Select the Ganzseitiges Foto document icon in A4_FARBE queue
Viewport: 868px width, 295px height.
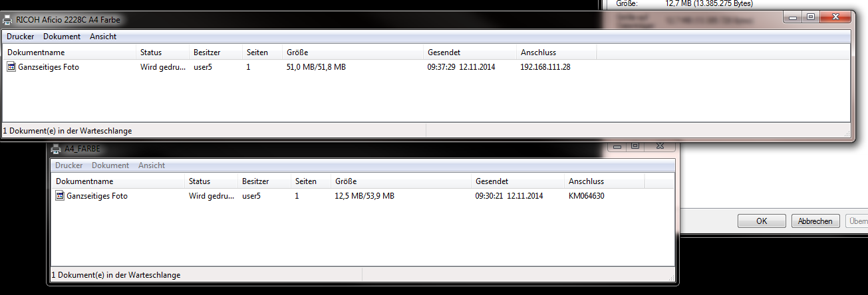[60, 196]
